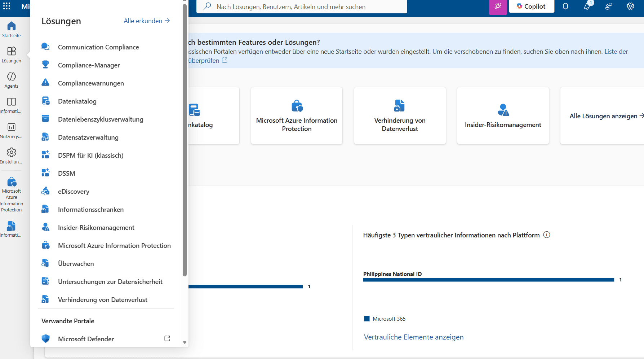
Task: Focus the search box Nach Lösungen suchen
Action: [302, 6]
